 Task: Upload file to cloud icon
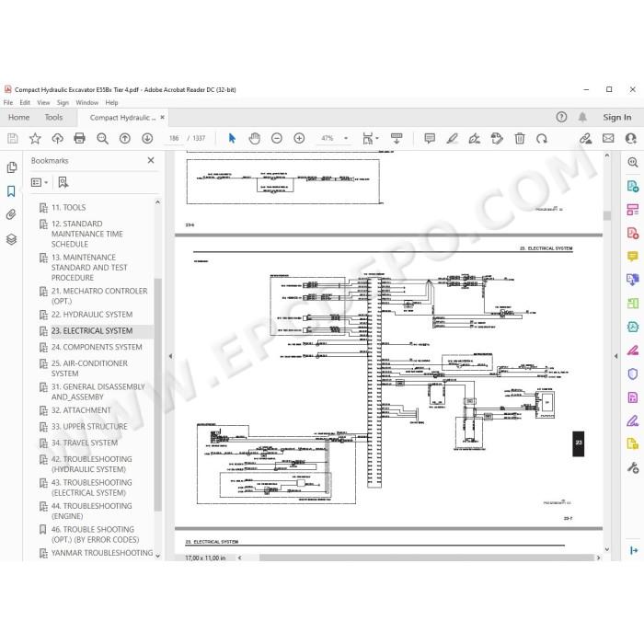(57, 138)
